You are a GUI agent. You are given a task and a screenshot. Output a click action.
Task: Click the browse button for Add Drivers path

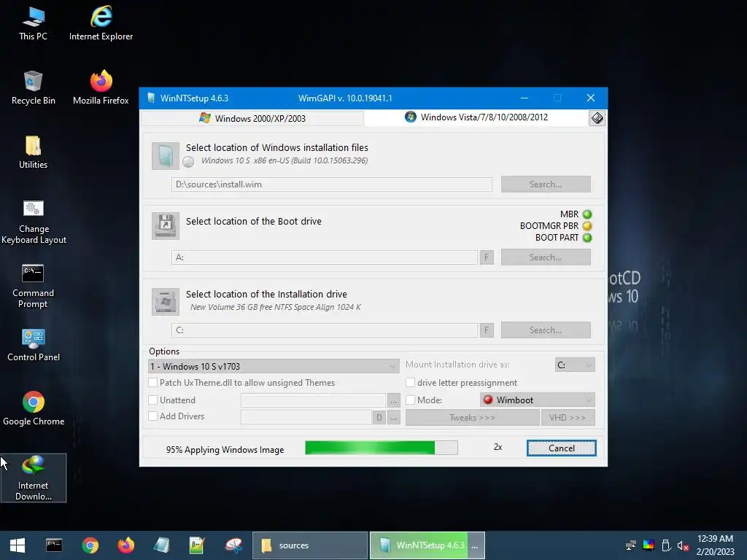[x=393, y=418]
